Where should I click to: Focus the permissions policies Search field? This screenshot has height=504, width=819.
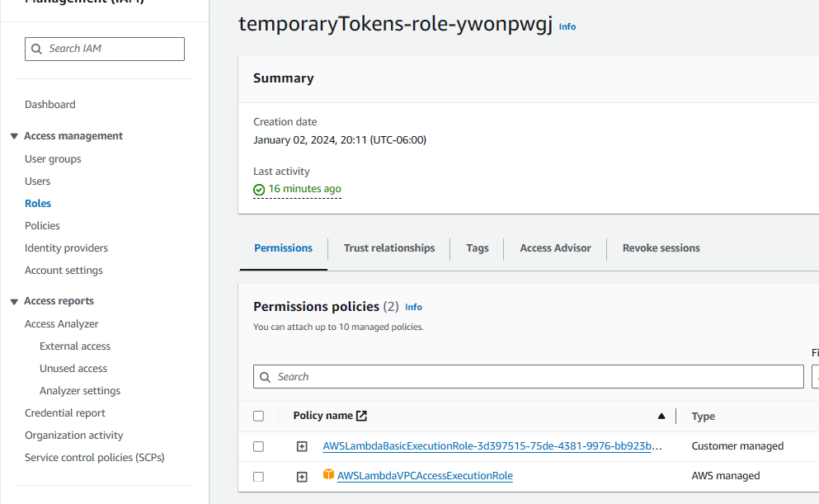click(529, 377)
